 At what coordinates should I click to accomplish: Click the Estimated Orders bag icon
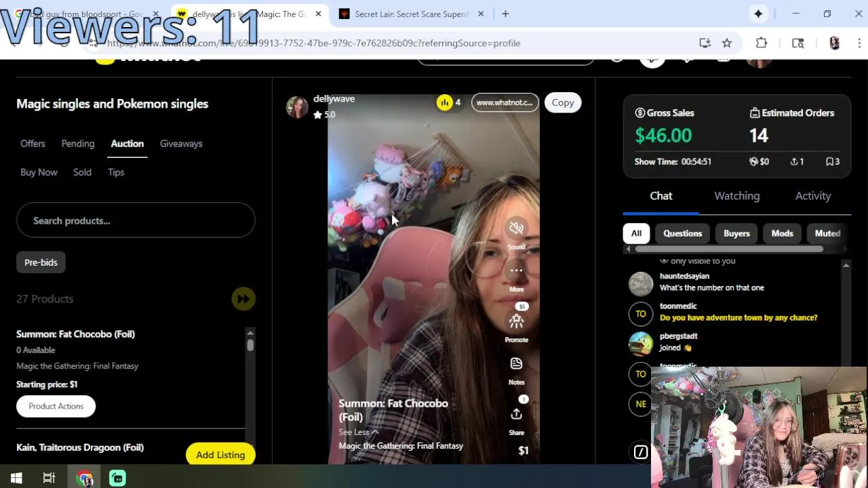tap(755, 113)
